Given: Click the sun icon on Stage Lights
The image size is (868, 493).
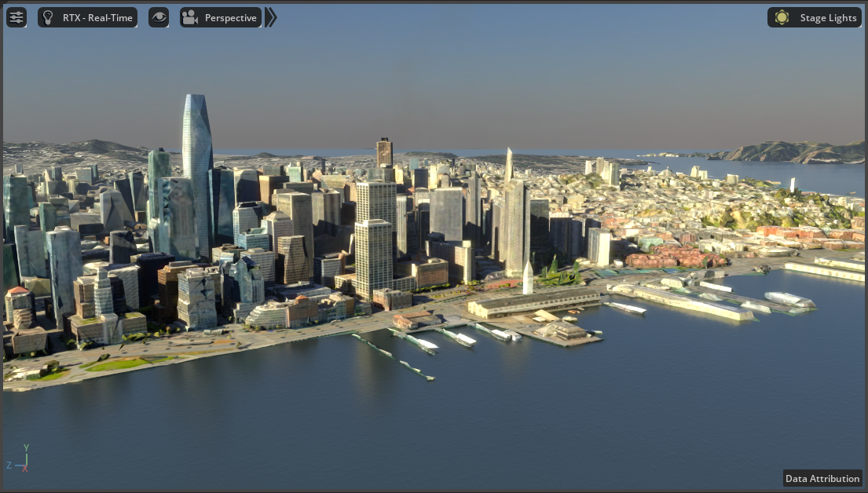Looking at the screenshot, I should point(781,16).
